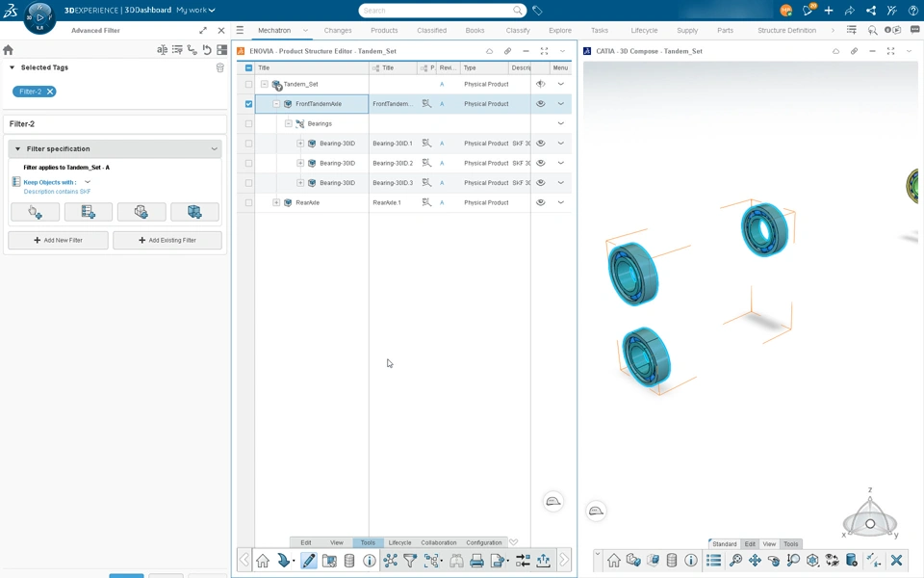Open the Lifecycle dashboard tab

(644, 30)
